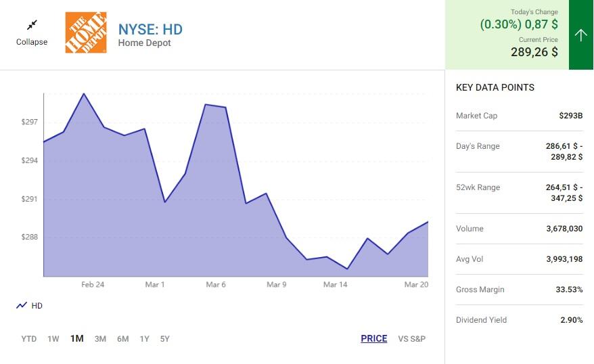The width and height of the screenshot is (594, 364).
Task: Click the $294 y-axis label
Action: tap(30, 160)
